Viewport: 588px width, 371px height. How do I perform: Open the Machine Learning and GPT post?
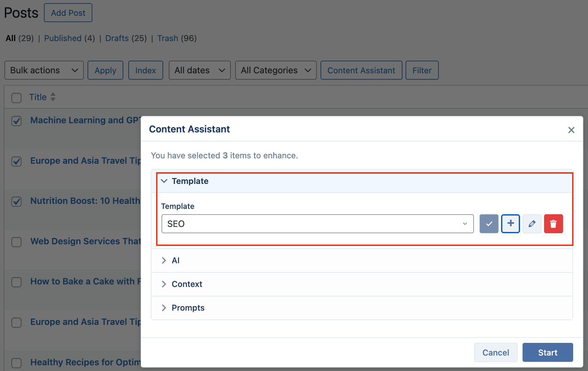pos(85,120)
